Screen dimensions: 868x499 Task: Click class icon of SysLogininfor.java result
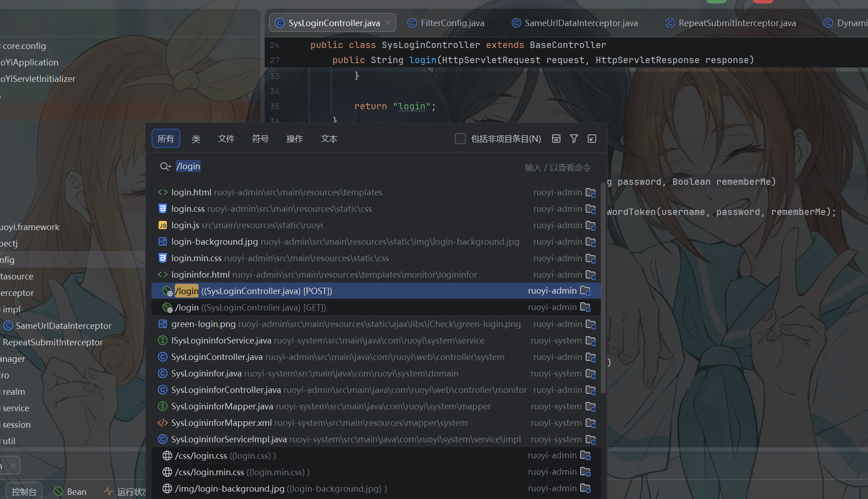162,374
